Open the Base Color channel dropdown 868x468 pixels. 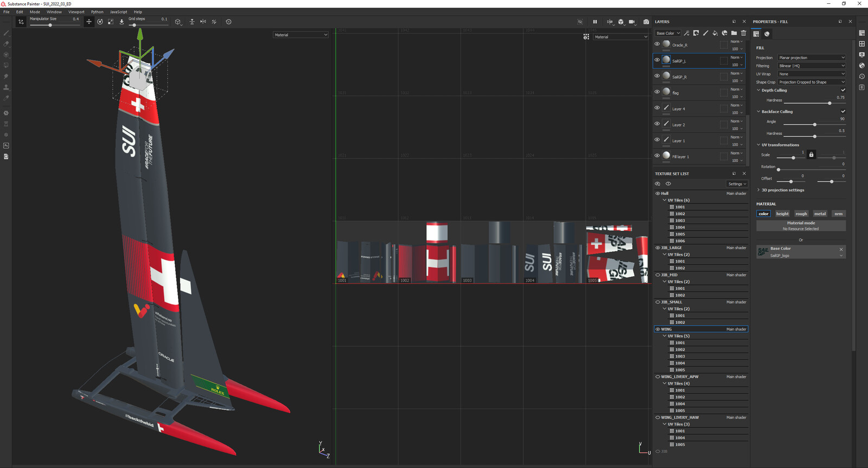coord(668,33)
